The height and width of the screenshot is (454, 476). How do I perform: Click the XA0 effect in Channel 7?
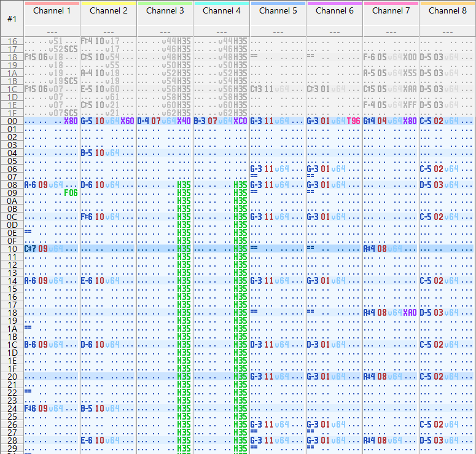point(410,313)
